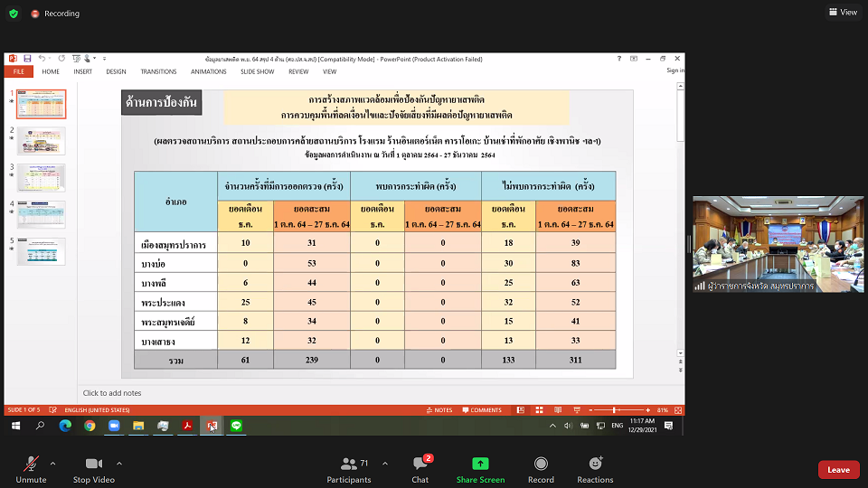Screen dimensions: 868x488
Task: Click slide editor scrollbar up arrow
Action: (x=680, y=87)
